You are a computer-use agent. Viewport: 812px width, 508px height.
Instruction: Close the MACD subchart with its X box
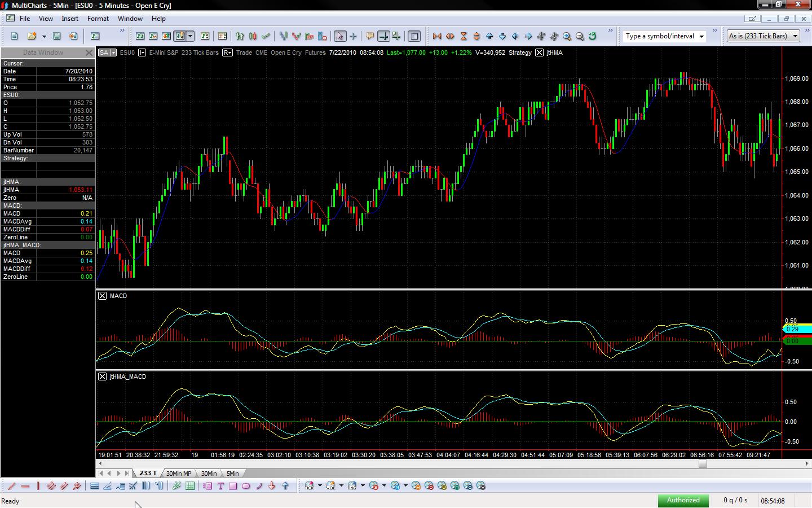[102, 296]
